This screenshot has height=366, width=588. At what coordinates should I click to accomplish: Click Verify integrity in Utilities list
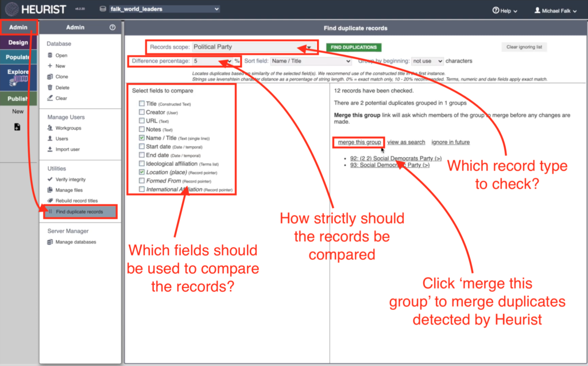[71, 180]
